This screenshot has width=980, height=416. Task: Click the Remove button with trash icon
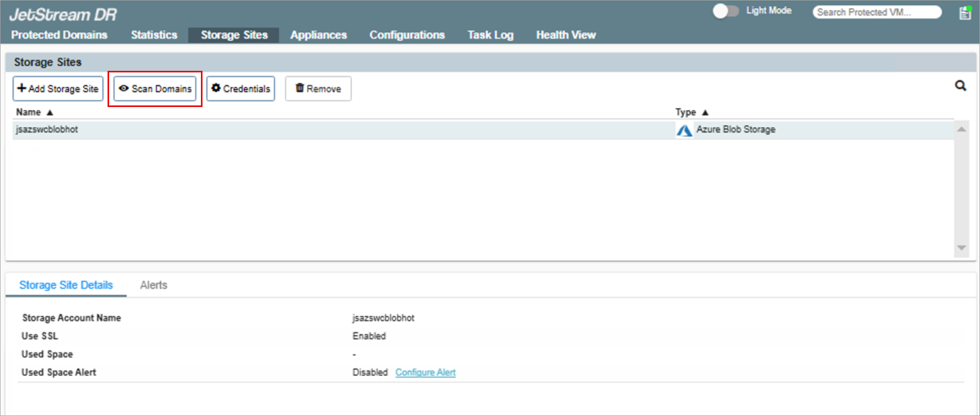pyautogui.click(x=318, y=89)
